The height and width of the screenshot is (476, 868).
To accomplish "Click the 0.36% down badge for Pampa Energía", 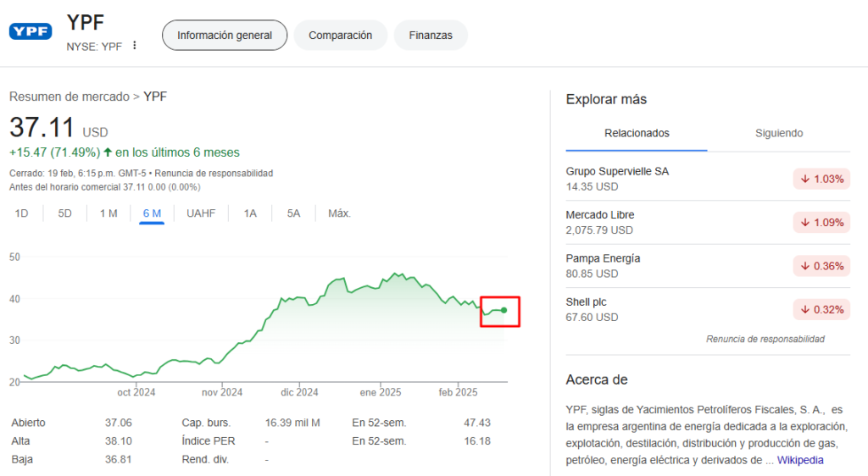I will pyautogui.click(x=821, y=267).
